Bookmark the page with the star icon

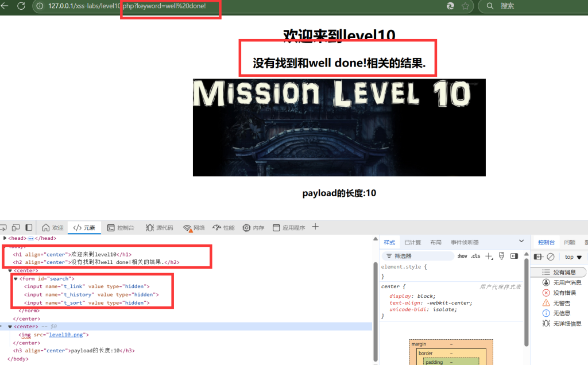point(465,6)
